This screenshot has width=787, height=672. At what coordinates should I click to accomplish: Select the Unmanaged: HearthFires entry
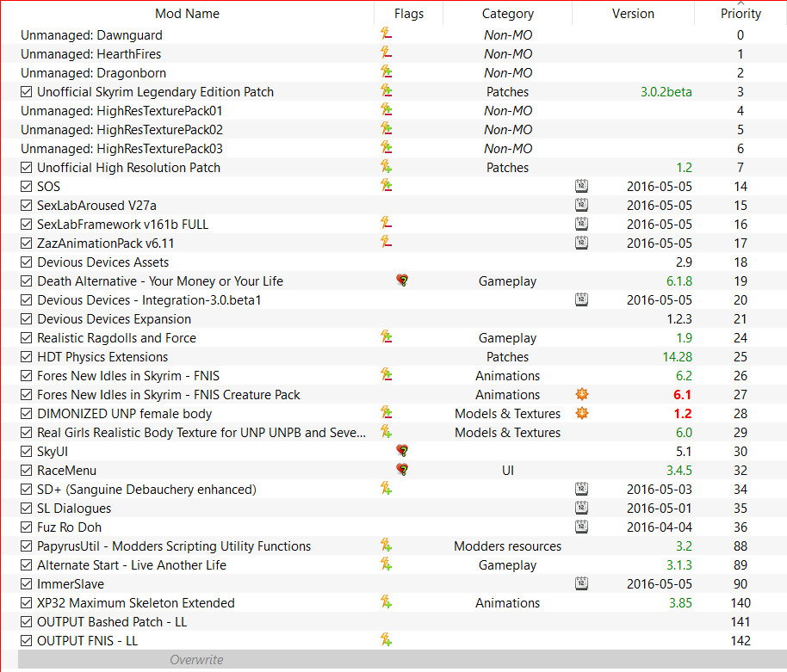[91, 54]
